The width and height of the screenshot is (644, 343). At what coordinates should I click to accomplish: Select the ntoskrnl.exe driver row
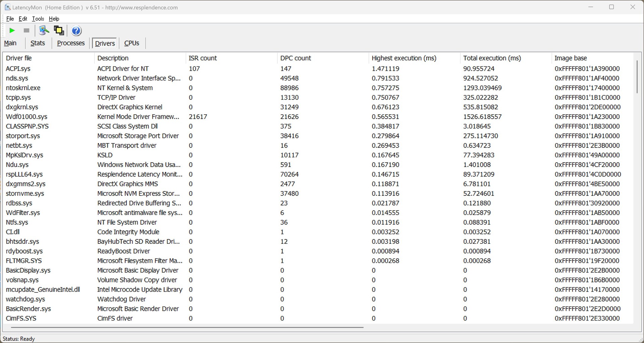coord(23,88)
